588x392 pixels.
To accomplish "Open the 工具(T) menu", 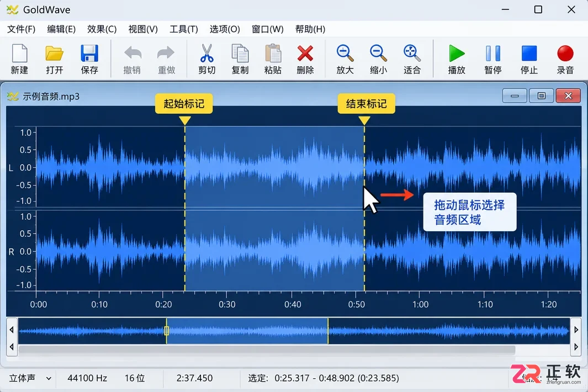I will [x=184, y=29].
